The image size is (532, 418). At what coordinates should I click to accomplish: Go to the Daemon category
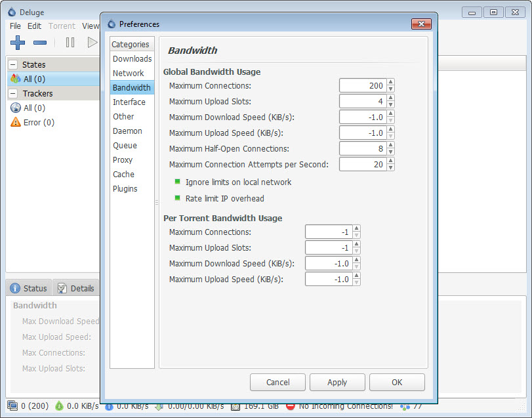click(132, 131)
